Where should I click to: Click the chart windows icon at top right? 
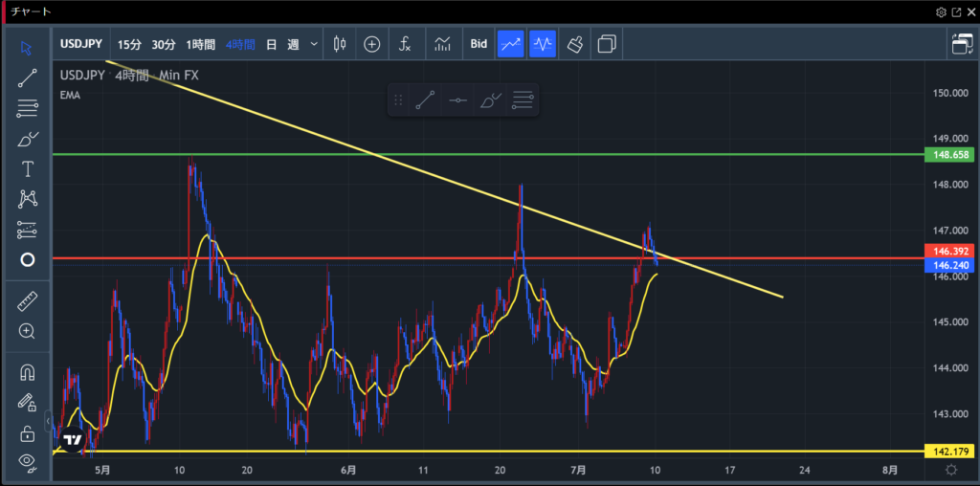pos(962,44)
